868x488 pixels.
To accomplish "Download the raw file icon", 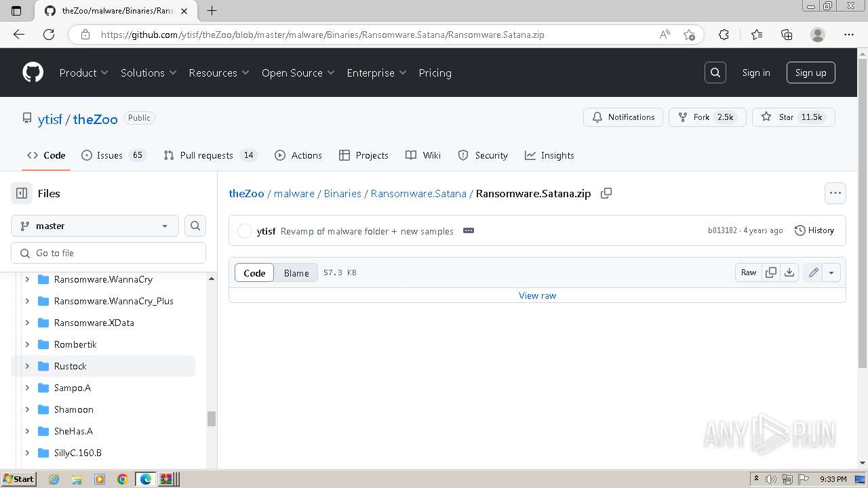I will tap(789, 272).
